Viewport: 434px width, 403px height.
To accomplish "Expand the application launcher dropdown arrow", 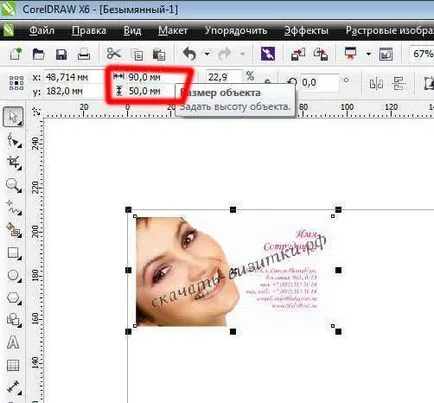I will 368,54.
